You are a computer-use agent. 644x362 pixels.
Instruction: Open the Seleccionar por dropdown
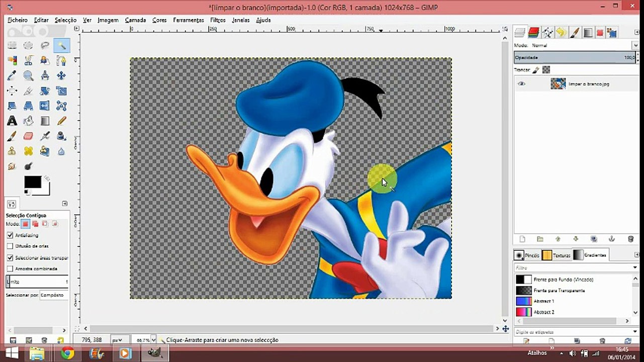54,295
